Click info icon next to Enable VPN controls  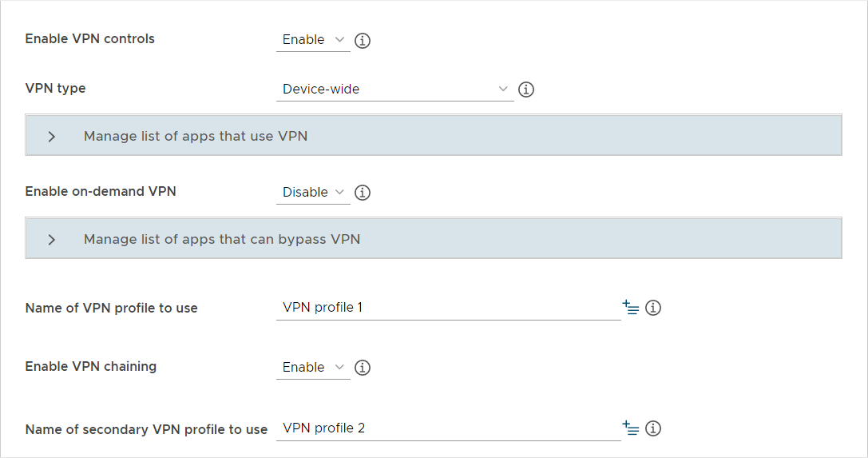click(363, 40)
